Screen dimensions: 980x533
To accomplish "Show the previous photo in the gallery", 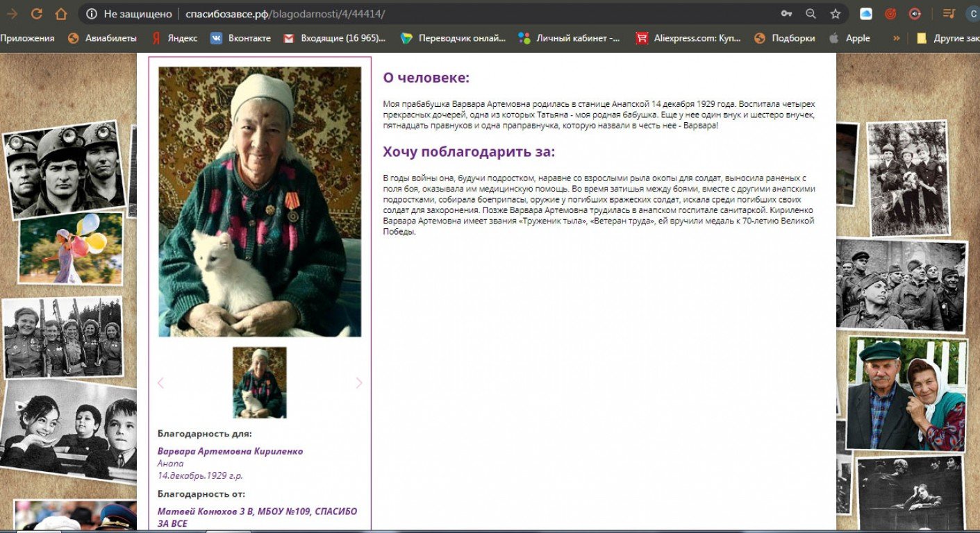I will click(160, 382).
